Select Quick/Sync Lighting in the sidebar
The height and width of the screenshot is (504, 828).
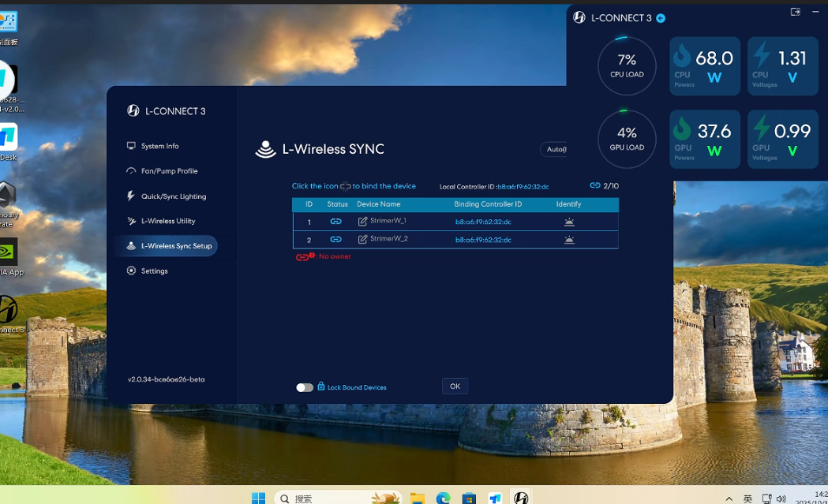(x=173, y=196)
